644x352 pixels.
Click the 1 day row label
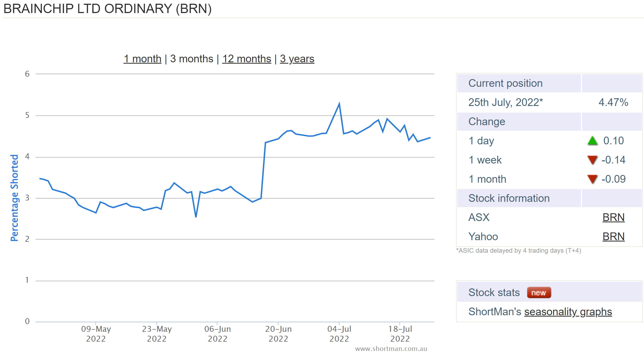click(x=481, y=141)
